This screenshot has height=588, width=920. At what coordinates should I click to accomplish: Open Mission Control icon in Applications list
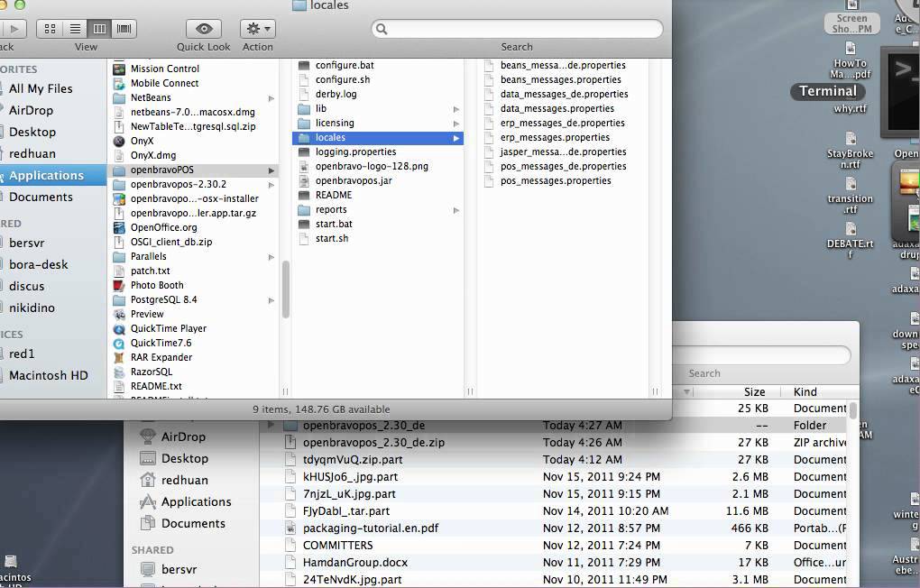tap(119, 69)
